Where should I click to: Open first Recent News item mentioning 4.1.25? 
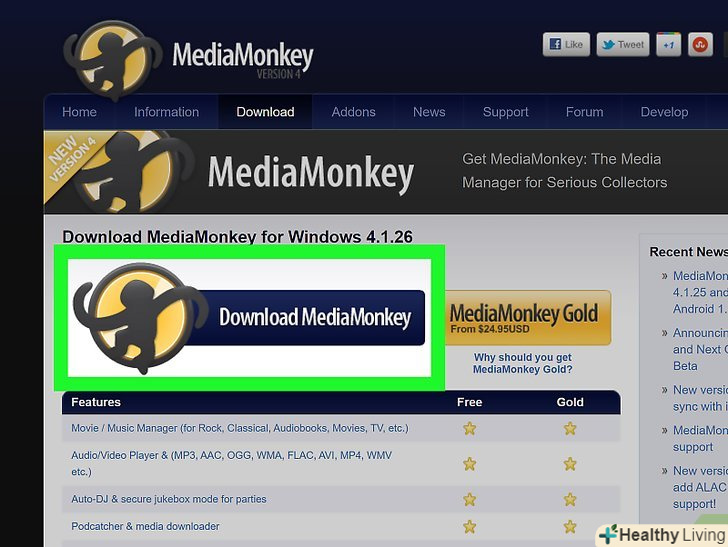click(700, 292)
